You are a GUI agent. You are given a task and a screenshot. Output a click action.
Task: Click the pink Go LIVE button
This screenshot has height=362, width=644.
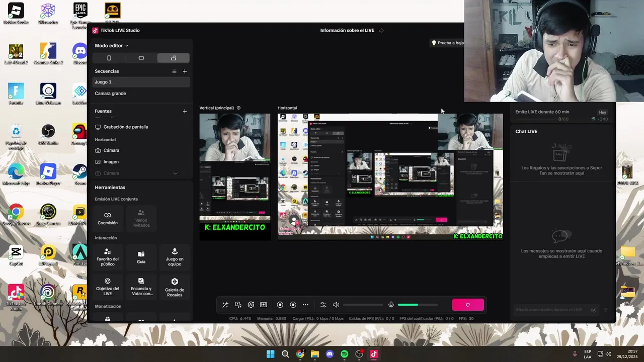click(468, 305)
